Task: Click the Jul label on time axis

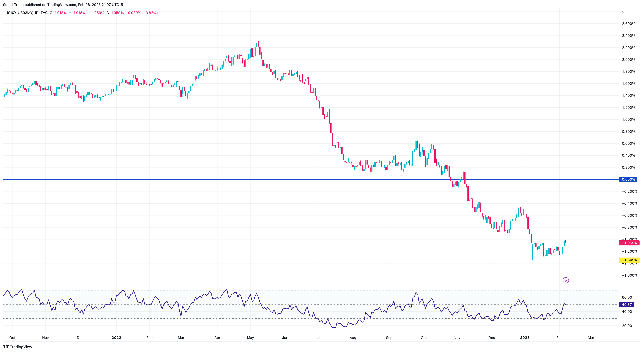Action: click(320, 338)
